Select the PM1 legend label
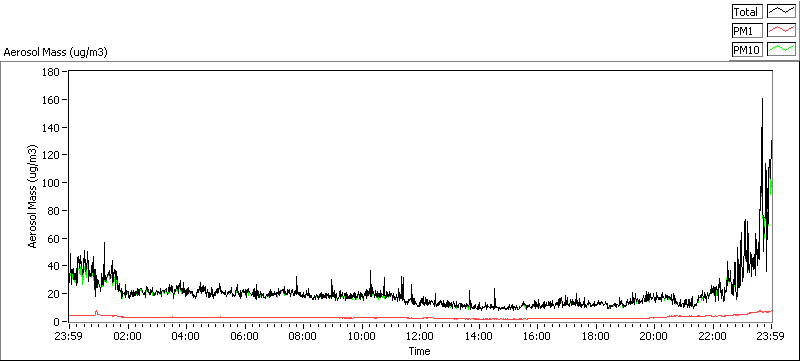This screenshot has width=800, height=361. (x=747, y=31)
